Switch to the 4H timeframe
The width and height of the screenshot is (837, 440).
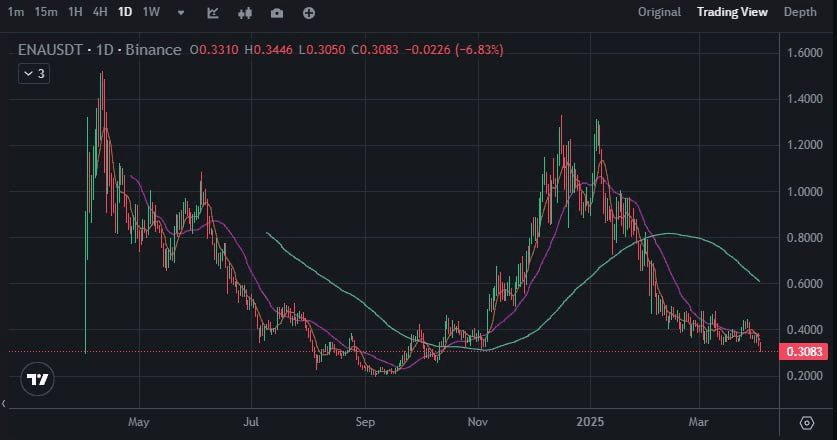coord(100,12)
